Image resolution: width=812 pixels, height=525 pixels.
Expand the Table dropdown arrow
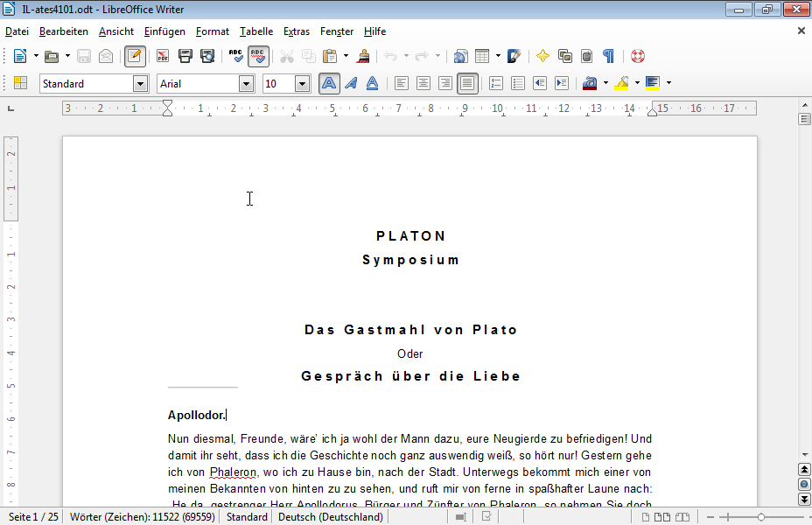coord(498,56)
